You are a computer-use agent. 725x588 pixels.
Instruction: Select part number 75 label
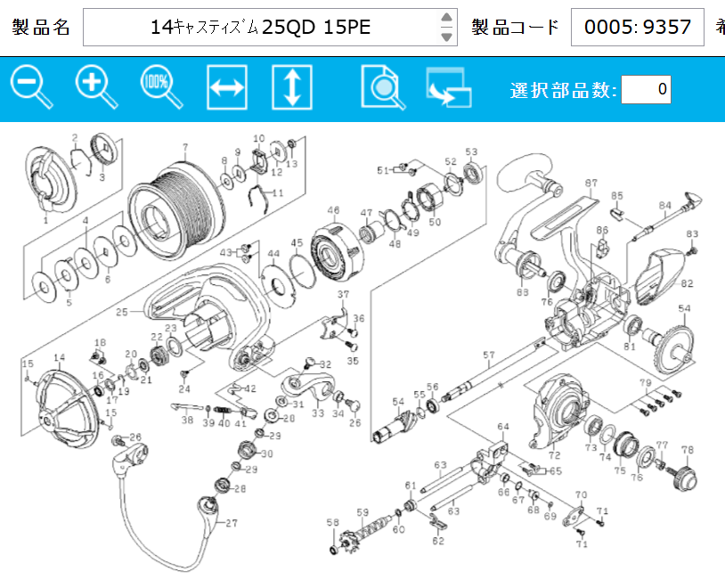(x=620, y=470)
